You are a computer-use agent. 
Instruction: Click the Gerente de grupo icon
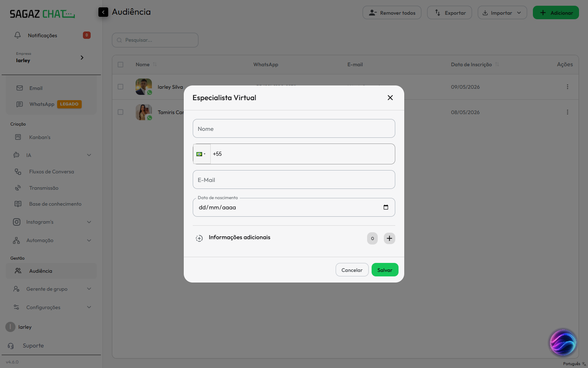(16, 289)
